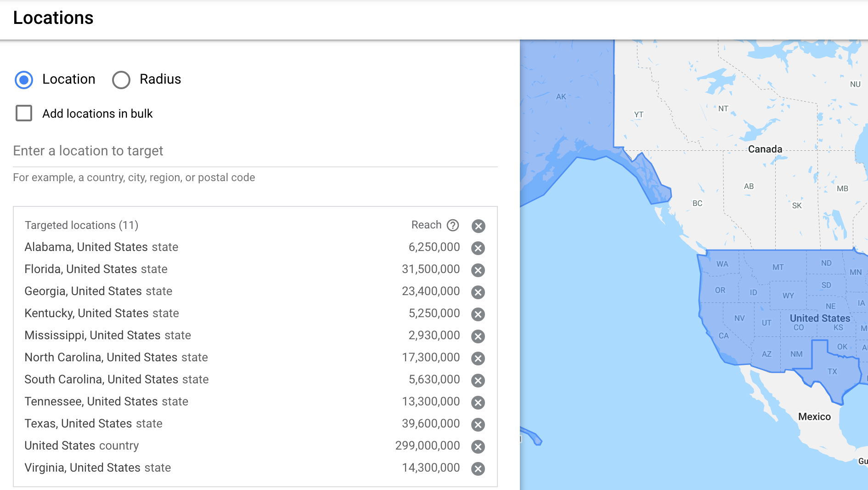Remove Tennessee targeted location

[478, 403]
